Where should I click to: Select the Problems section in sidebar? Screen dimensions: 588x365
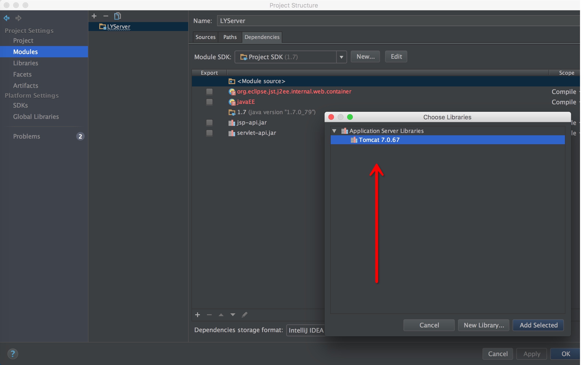tap(26, 135)
